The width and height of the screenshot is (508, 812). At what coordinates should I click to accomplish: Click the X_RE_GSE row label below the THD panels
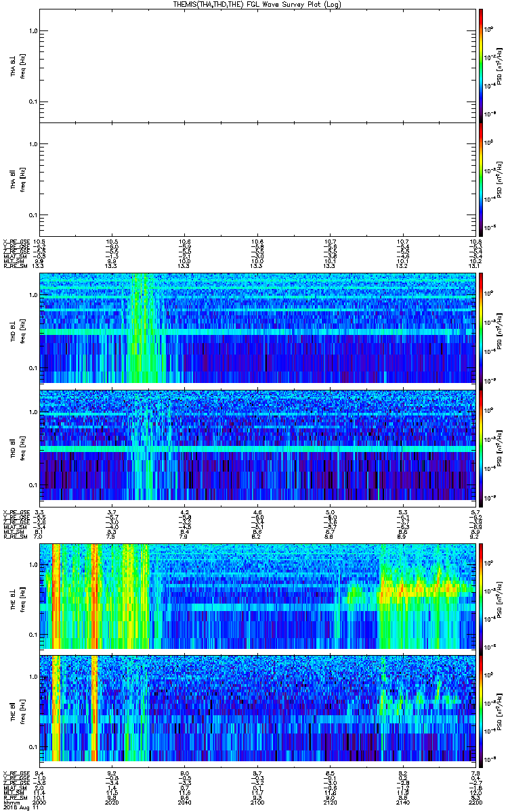[16, 512]
